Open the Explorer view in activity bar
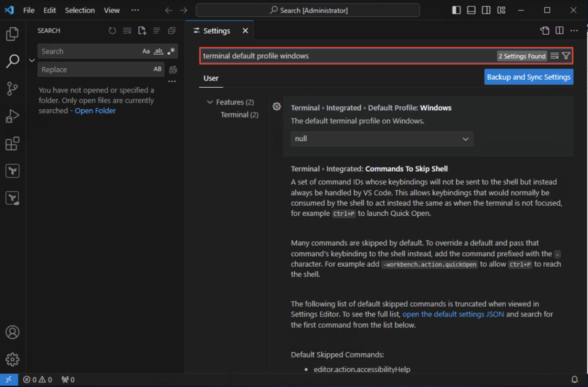The height and width of the screenshot is (387, 588). click(x=12, y=34)
